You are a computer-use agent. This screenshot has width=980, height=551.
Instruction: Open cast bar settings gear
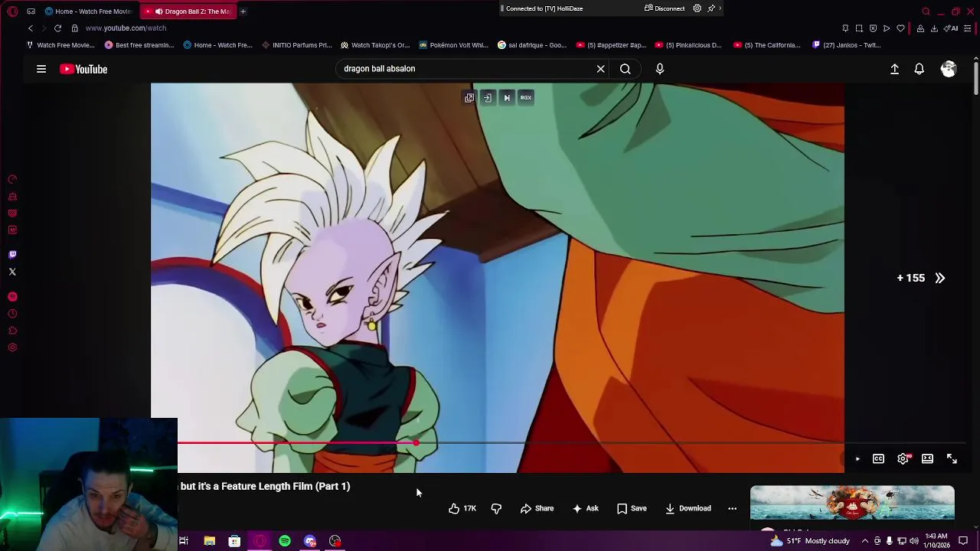pos(697,8)
